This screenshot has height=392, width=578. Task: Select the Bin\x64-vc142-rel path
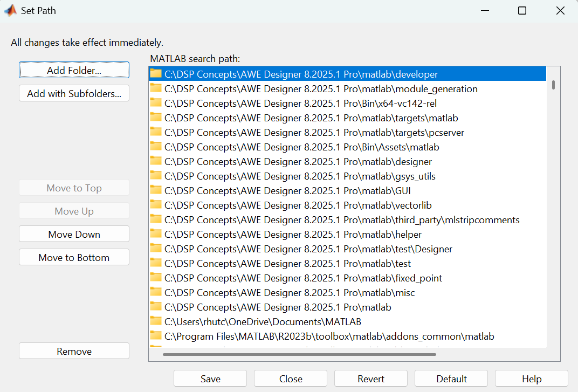point(347,103)
